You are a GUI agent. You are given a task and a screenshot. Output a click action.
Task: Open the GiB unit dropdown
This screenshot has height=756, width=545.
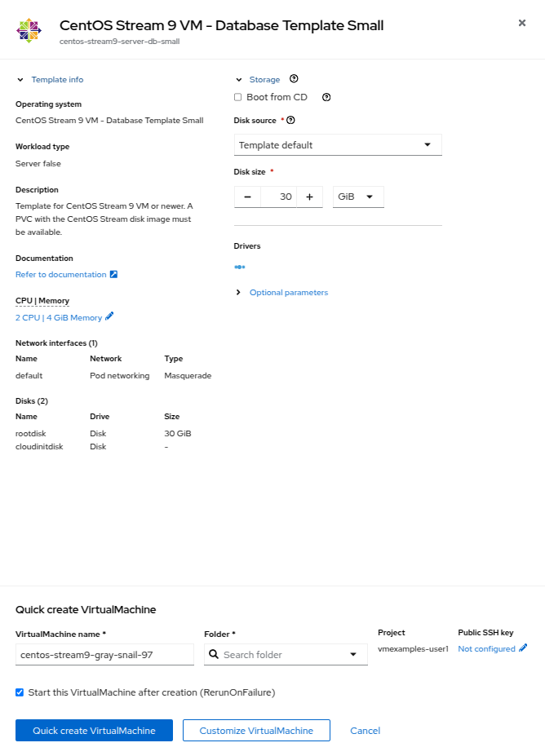tap(357, 197)
